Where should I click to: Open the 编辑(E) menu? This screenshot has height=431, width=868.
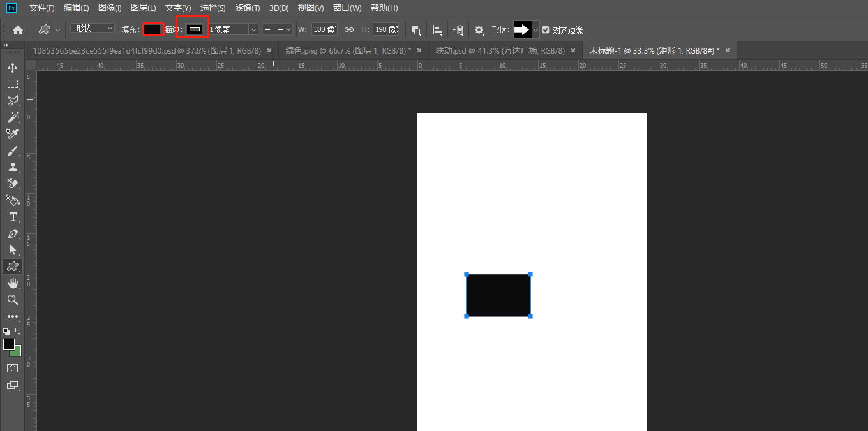click(x=77, y=8)
